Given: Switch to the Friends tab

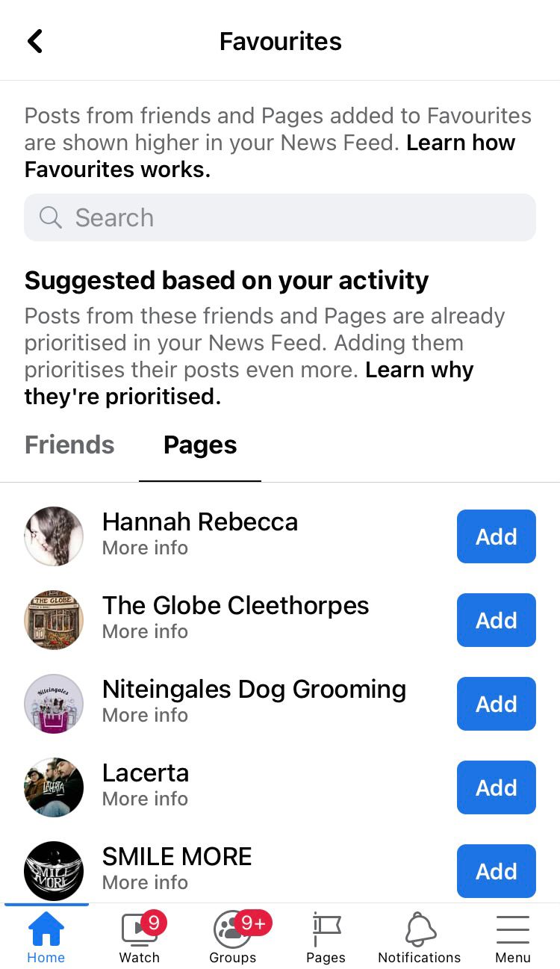Looking at the screenshot, I should pyautogui.click(x=69, y=445).
